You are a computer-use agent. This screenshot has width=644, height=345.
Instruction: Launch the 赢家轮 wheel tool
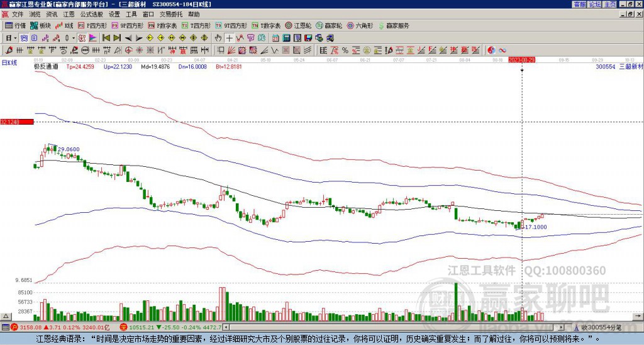[x=329, y=25]
